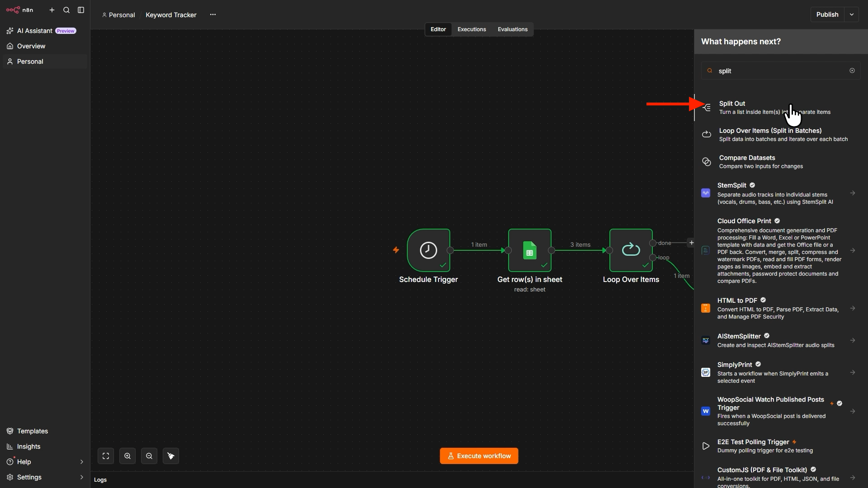The height and width of the screenshot is (488, 868).
Task: Expand AIStemSplitter actions arrow
Action: pos(853,341)
